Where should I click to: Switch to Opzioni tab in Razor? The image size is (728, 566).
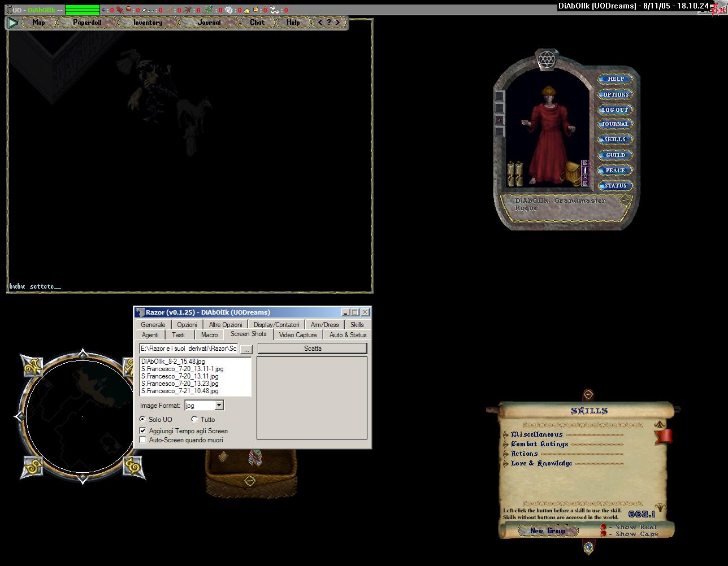click(187, 325)
